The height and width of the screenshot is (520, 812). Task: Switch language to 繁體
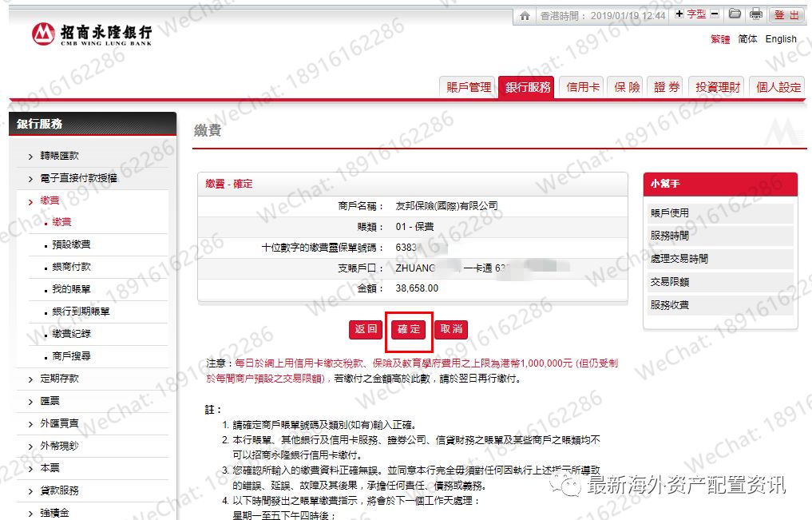coord(720,39)
